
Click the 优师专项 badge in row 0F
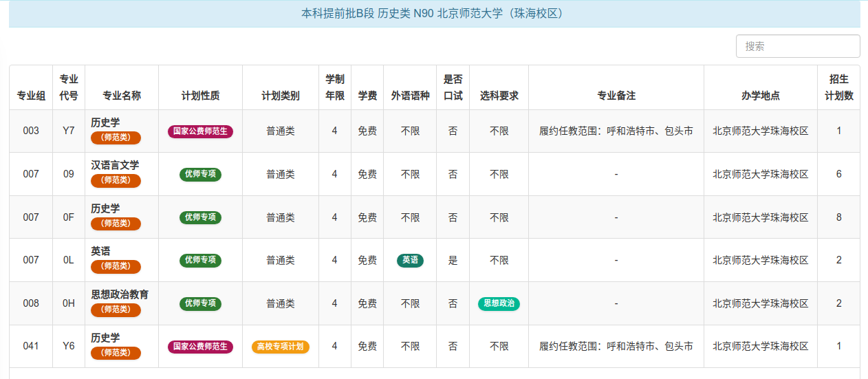200,217
